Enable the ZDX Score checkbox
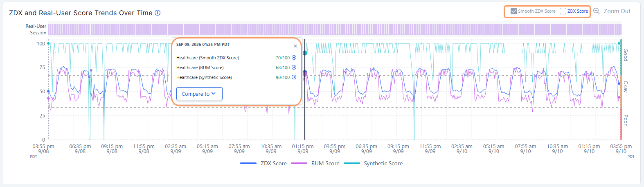 coord(563,11)
